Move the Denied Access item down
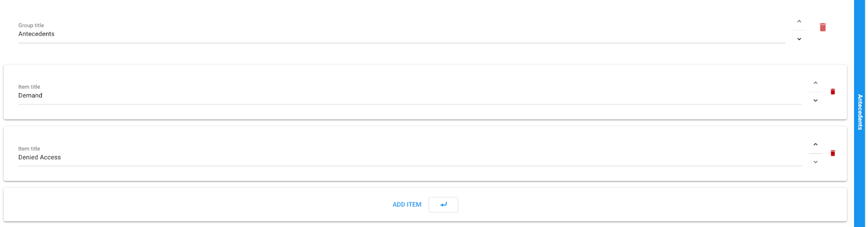 [815, 162]
